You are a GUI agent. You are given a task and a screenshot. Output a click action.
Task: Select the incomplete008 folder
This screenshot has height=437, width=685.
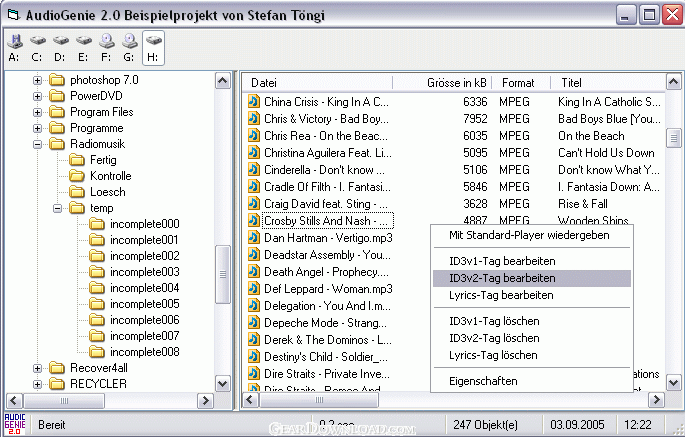(145, 352)
